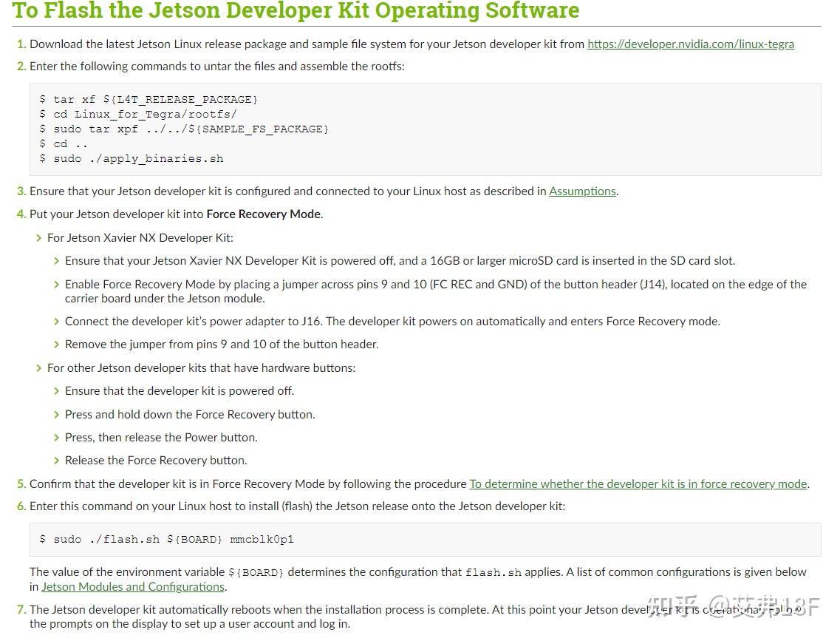Open Jetson Modules and Configurations link
This screenshot has height=641, width=840.
coord(133,587)
